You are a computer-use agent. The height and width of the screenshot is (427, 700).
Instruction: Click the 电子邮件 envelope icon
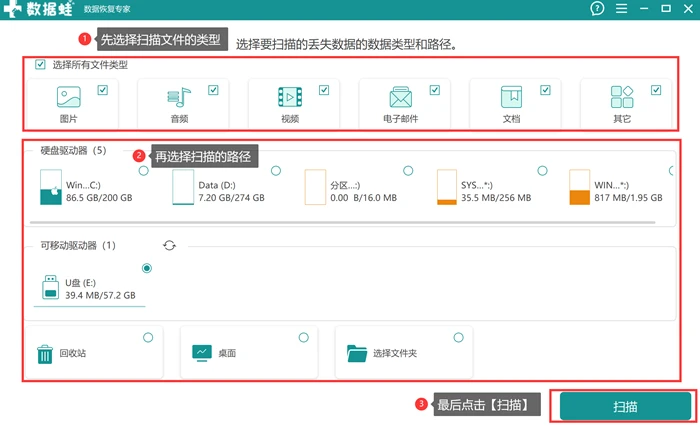400,97
